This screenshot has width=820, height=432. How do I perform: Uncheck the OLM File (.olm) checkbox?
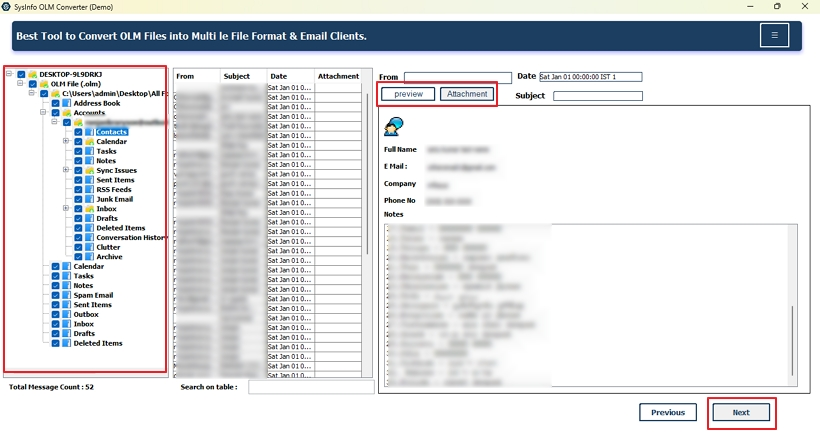click(x=33, y=84)
